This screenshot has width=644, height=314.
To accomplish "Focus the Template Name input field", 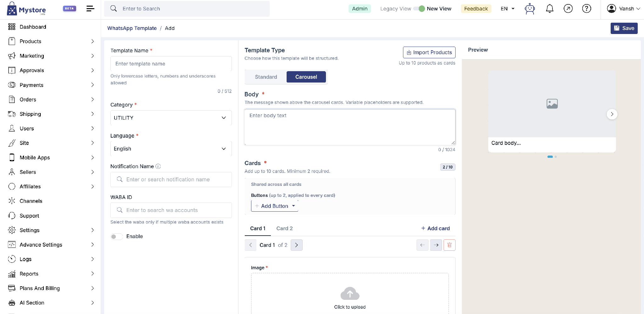I will (x=171, y=64).
